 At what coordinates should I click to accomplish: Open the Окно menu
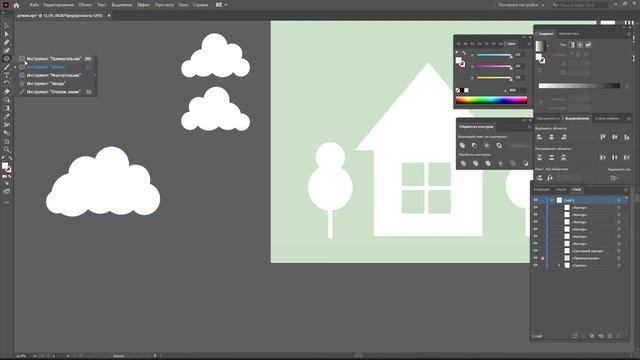[x=183, y=5]
